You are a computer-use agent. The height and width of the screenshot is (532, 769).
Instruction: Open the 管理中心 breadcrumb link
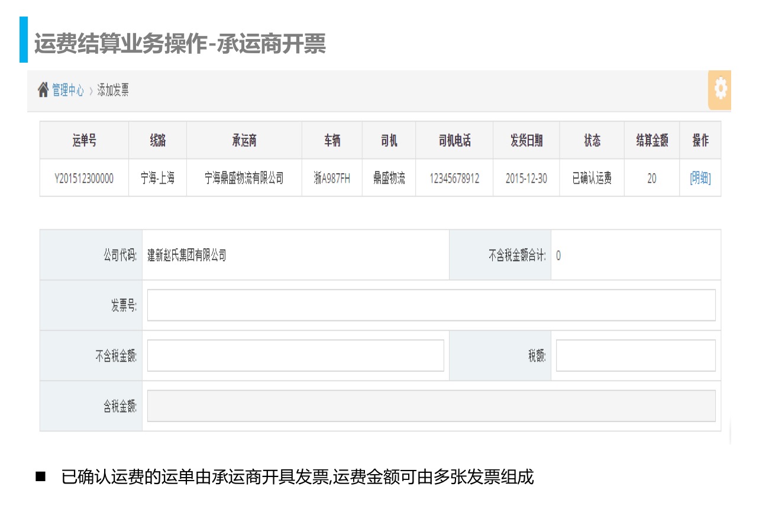click(x=68, y=90)
